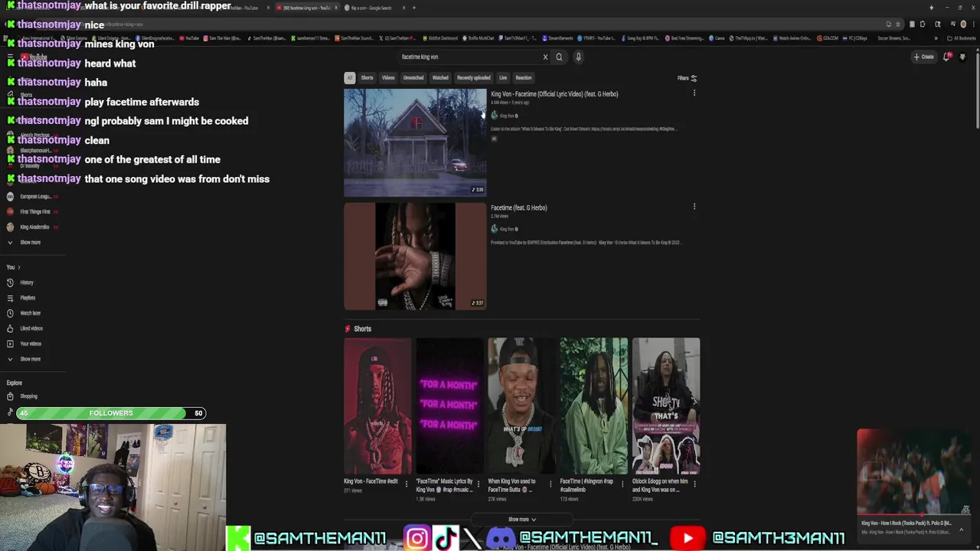Open options for the 'FaceTime Music Lyrics' short

[x=479, y=484]
